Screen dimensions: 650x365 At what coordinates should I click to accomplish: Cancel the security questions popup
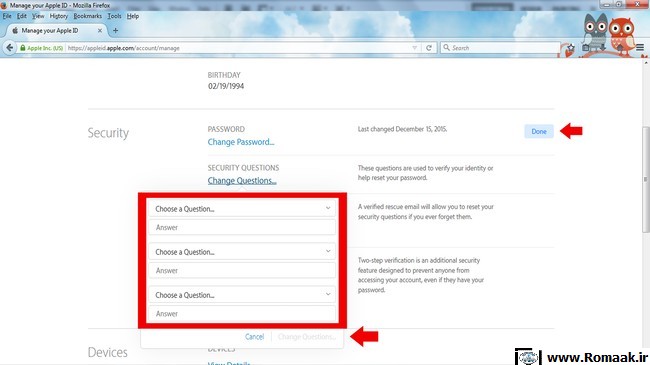pyautogui.click(x=254, y=337)
